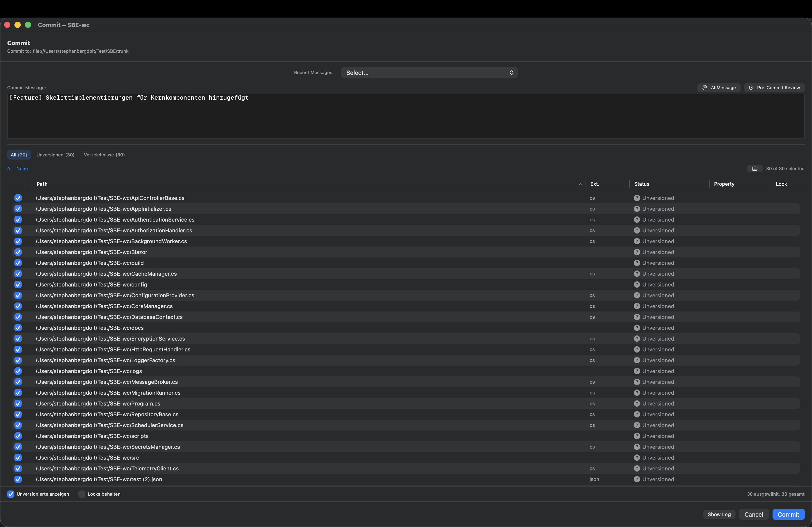The height and width of the screenshot is (527, 812).
Task: Click the Pre-Commit Review shield icon
Action: click(x=751, y=88)
